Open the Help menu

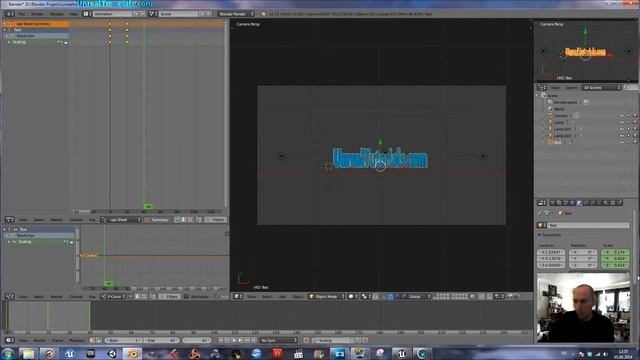coord(73,14)
